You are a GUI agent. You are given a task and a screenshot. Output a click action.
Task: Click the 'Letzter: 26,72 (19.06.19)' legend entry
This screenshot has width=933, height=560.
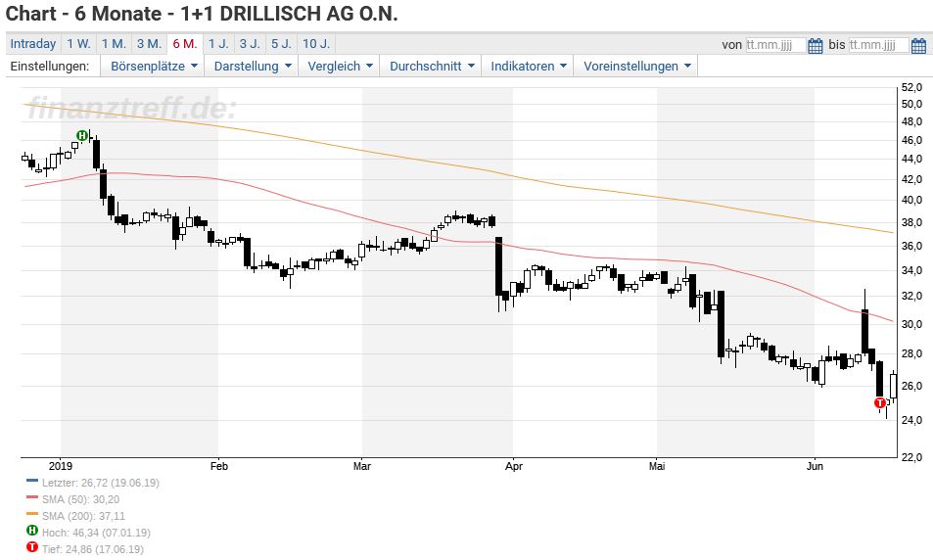click(101, 483)
